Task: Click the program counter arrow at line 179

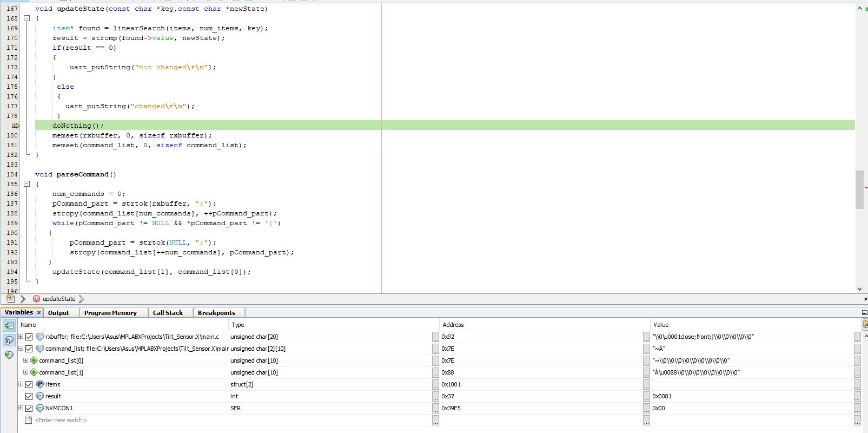Action: pyautogui.click(x=16, y=126)
